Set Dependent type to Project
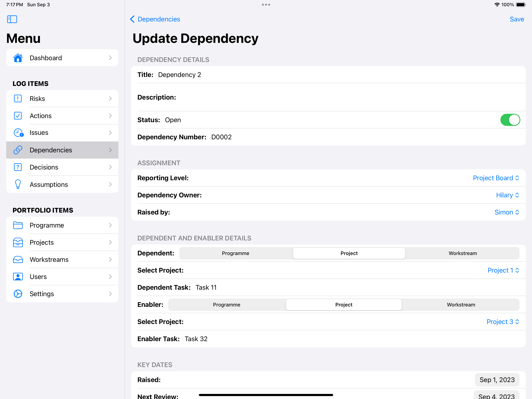Image resolution: width=532 pixels, height=399 pixels. (349, 253)
